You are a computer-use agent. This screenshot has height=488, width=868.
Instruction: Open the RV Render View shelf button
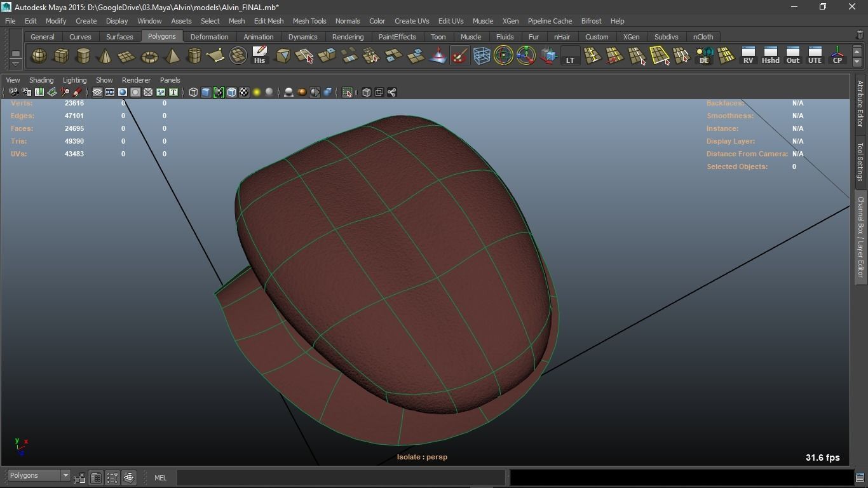click(x=748, y=56)
